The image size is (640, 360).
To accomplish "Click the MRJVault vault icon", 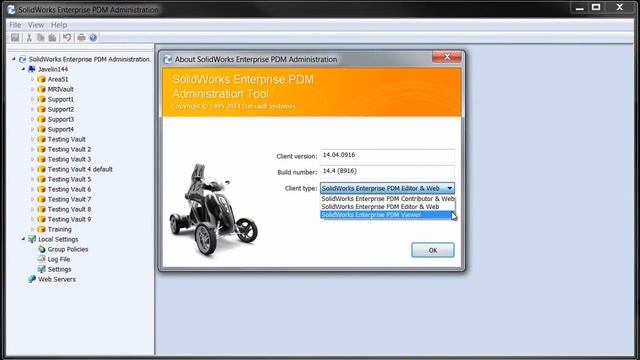I will pos(41,89).
